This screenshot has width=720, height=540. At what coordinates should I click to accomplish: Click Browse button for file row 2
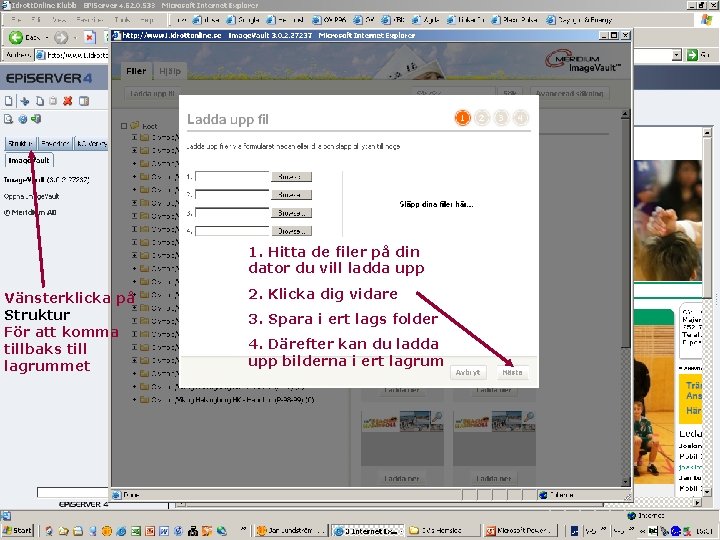[x=291, y=195]
